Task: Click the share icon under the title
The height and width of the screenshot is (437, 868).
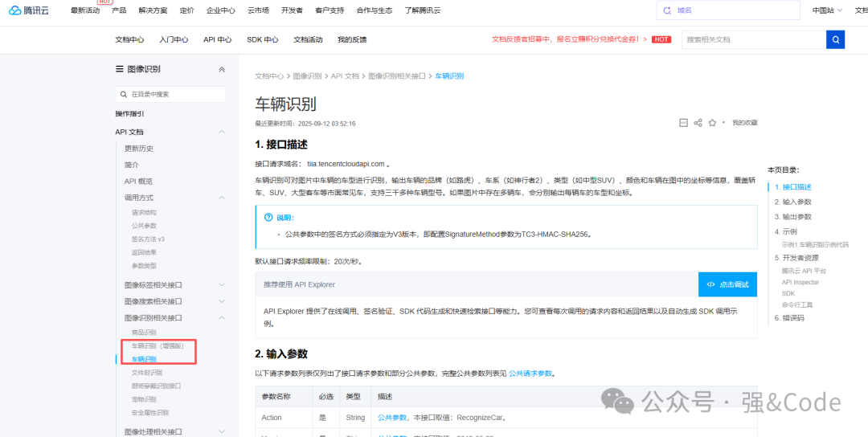Action: click(698, 123)
